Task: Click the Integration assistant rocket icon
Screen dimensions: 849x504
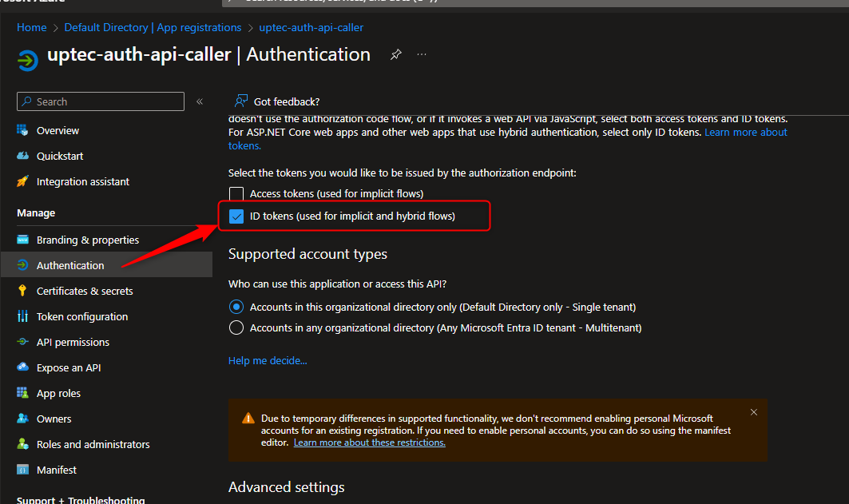Action: 23,181
